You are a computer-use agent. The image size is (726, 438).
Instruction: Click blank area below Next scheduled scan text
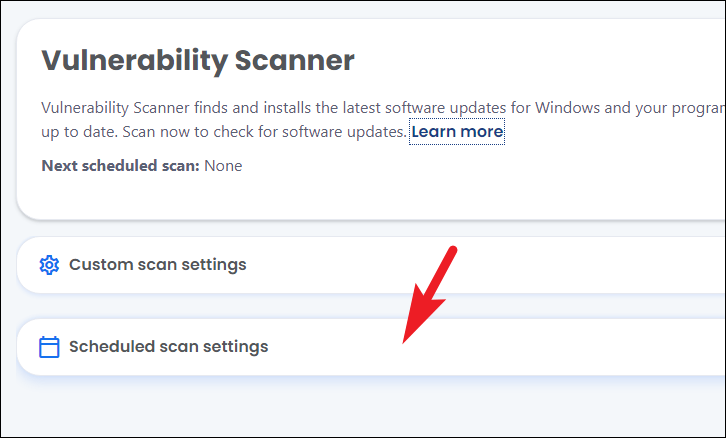pyautogui.click(x=300, y=196)
